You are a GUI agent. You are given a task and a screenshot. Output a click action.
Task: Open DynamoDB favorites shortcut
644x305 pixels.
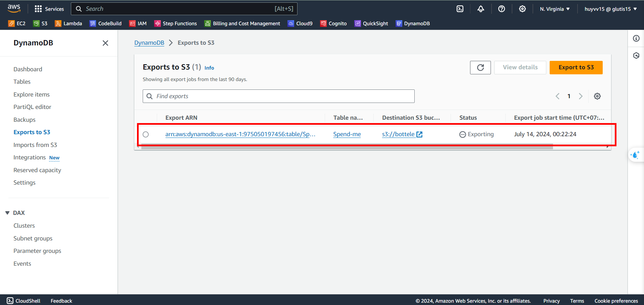(x=413, y=23)
